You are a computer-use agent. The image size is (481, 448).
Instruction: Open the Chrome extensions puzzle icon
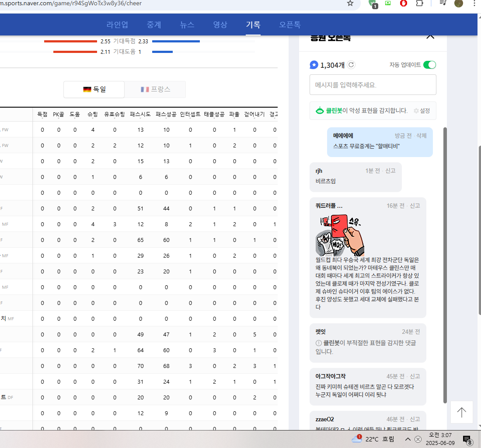419,3
